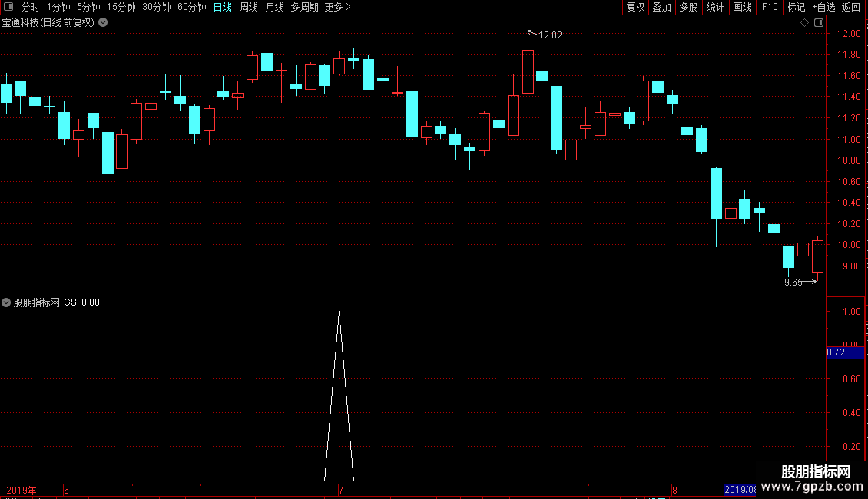Toggle the side panel icon above price axis

point(819,23)
